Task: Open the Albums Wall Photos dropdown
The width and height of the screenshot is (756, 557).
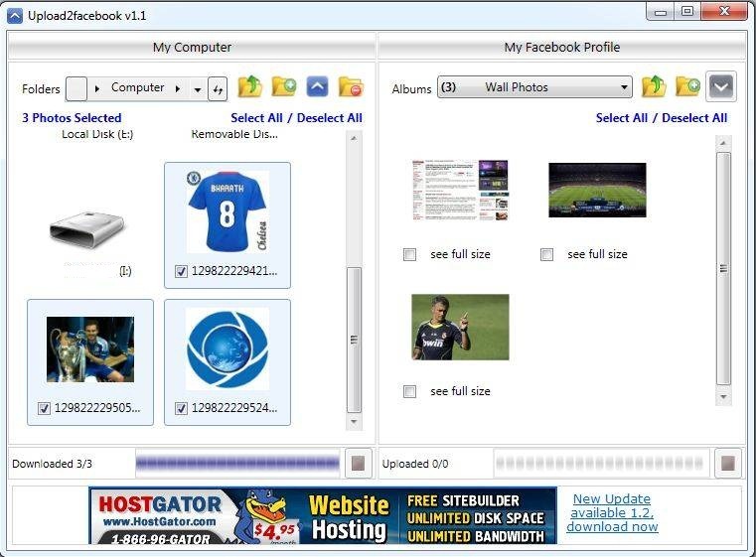Action: (x=534, y=87)
